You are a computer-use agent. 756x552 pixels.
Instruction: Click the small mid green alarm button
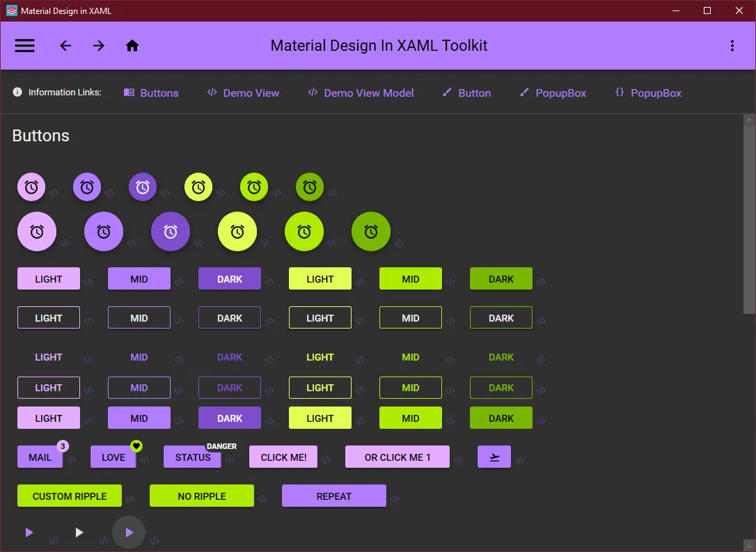254,187
